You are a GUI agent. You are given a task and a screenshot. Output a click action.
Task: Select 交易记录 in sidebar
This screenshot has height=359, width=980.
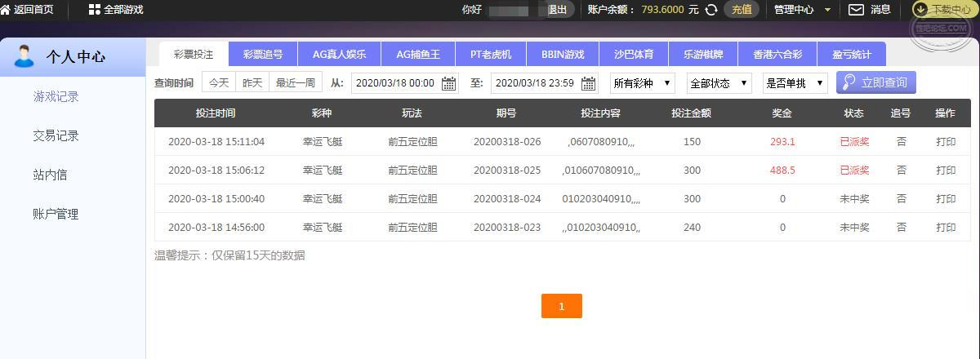[56, 135]
